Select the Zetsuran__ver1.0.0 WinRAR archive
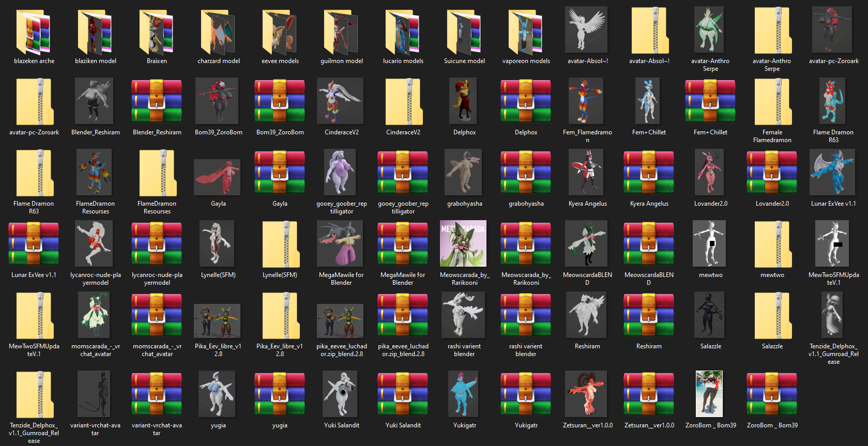This screenshot has width=868, height=446. [x=649, y=394]
